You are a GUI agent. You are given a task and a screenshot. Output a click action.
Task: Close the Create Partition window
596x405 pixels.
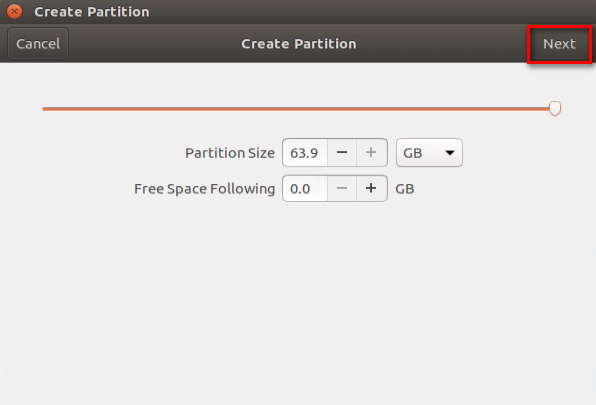(14, 11)
